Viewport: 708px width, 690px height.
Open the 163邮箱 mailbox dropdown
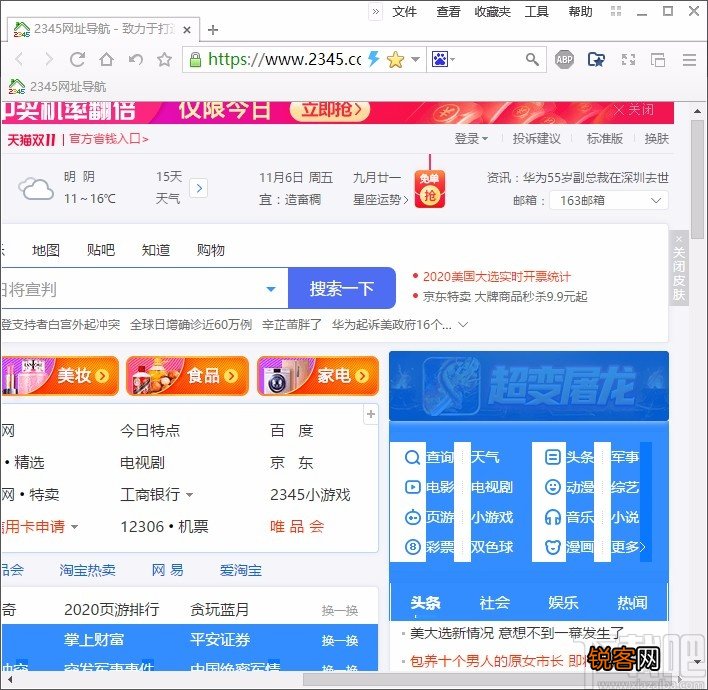click(609, 200)
